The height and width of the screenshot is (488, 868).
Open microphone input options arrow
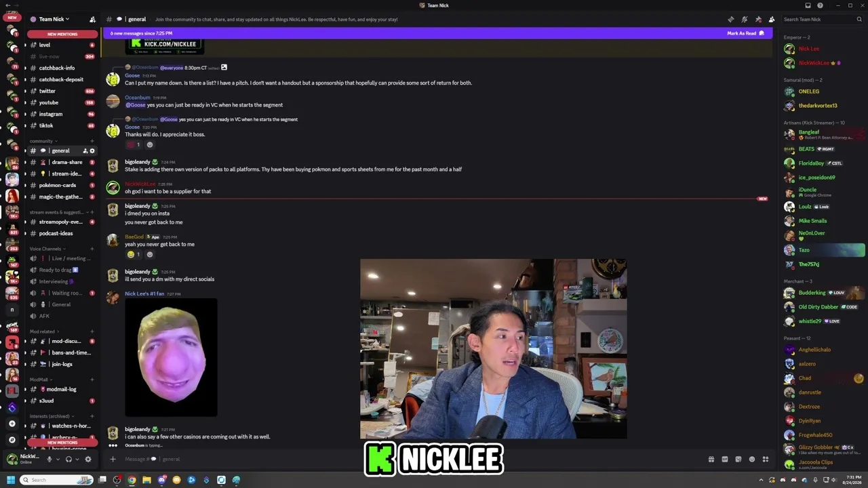[58, 459]
